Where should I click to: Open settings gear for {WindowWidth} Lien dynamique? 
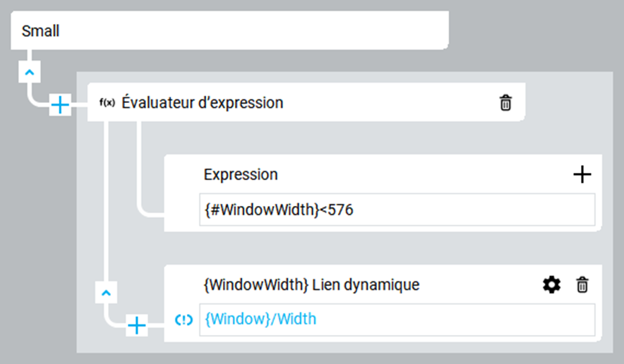tap(552, 285)
